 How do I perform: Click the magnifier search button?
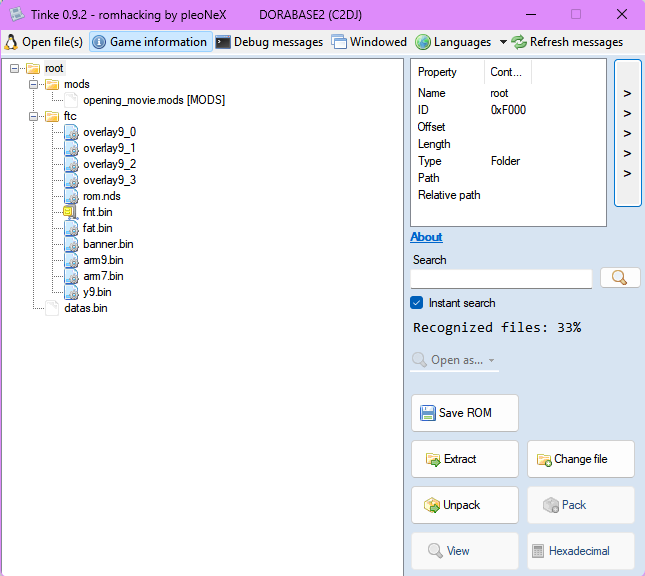pos(620,278)
